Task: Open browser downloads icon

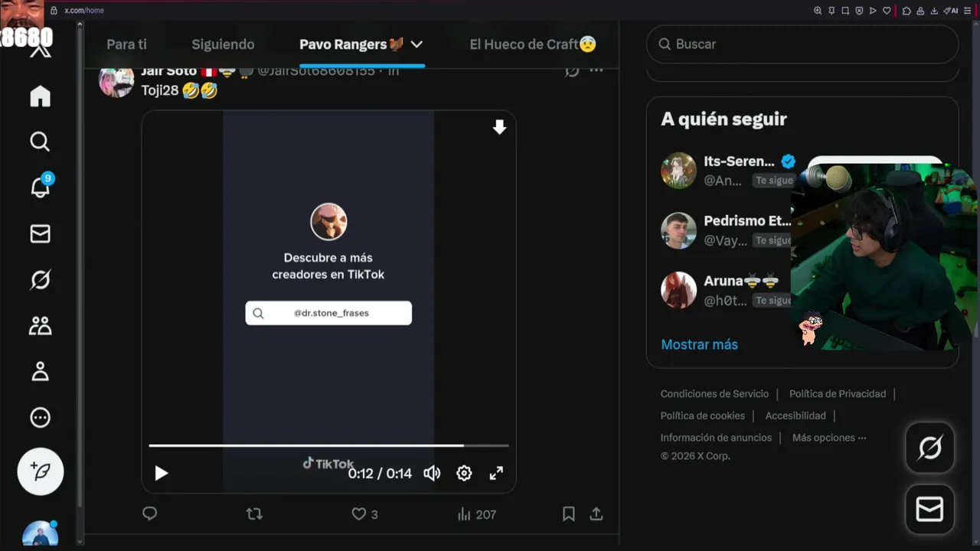Action: click(x=934, y=11)
